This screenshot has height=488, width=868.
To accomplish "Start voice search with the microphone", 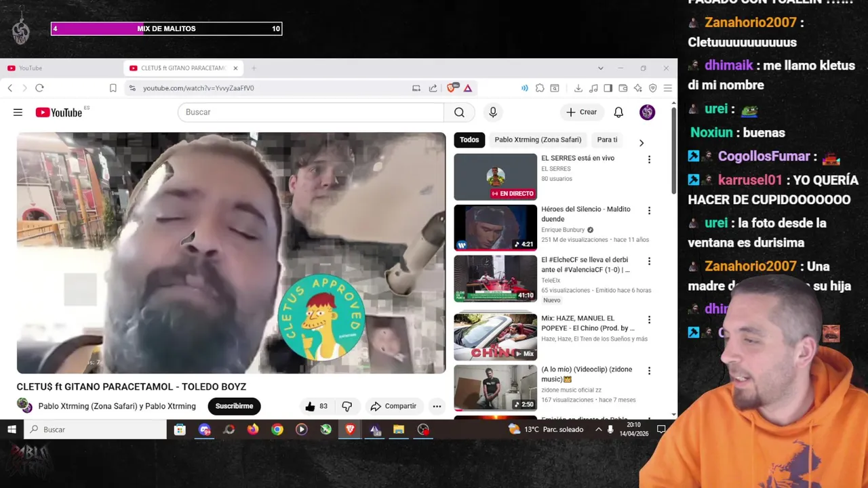I will click(x=493, y=113).
